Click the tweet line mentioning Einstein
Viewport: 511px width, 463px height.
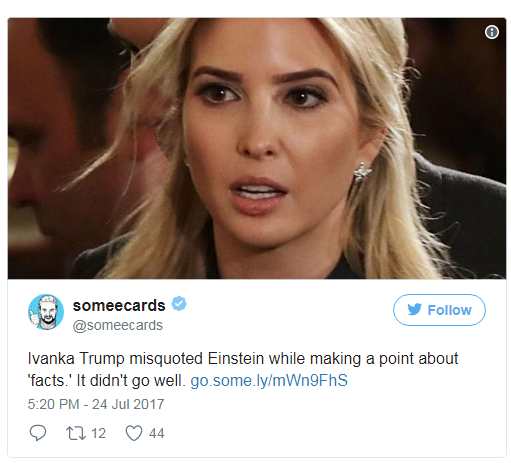pos(243,359)
